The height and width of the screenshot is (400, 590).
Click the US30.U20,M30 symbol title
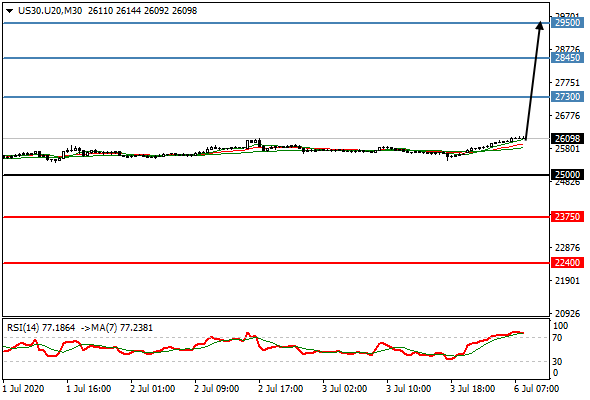pos(50,11)
